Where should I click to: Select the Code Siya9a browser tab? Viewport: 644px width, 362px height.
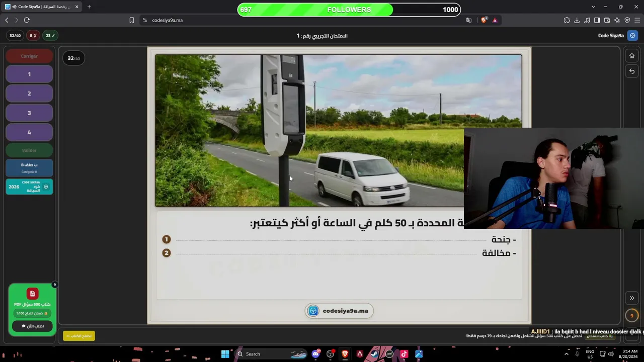(42, 7)
